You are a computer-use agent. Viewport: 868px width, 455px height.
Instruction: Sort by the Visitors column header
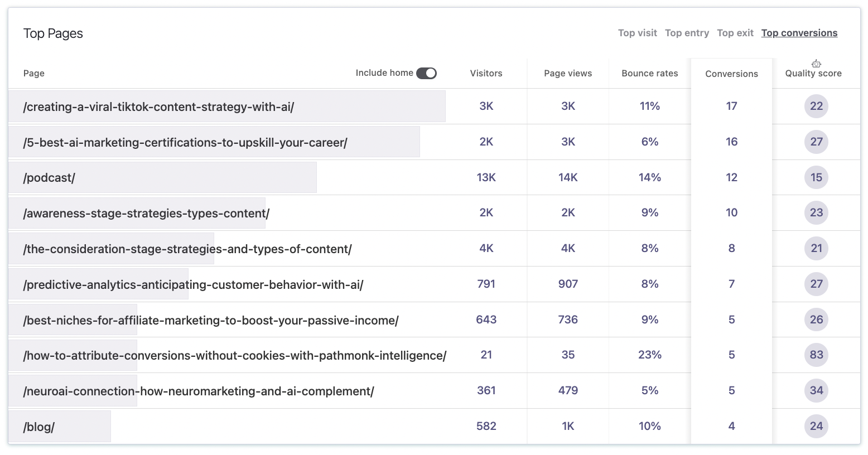[486, 73]
